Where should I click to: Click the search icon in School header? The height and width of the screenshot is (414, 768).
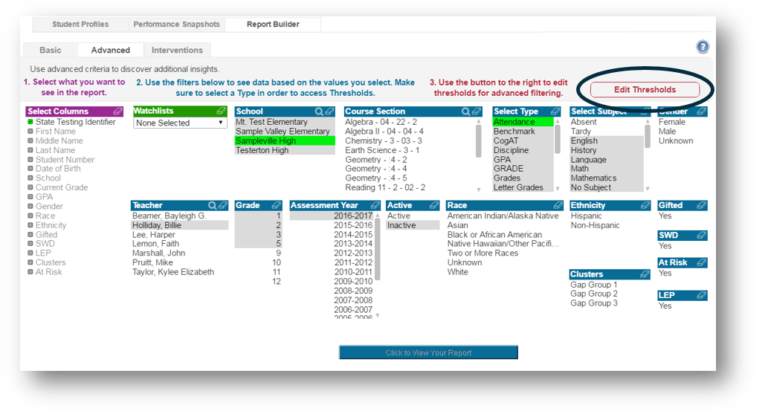[x=319, y=111]
